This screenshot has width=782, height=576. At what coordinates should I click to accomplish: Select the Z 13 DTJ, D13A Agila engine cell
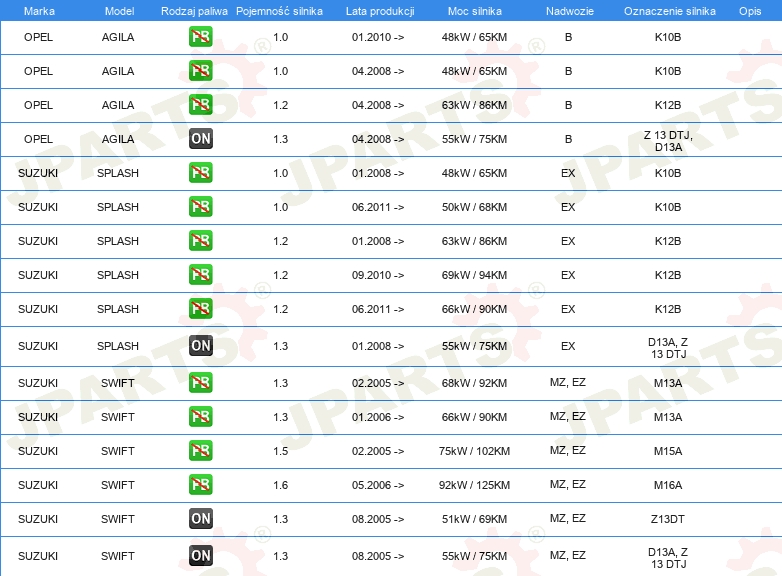coord(668,141)
